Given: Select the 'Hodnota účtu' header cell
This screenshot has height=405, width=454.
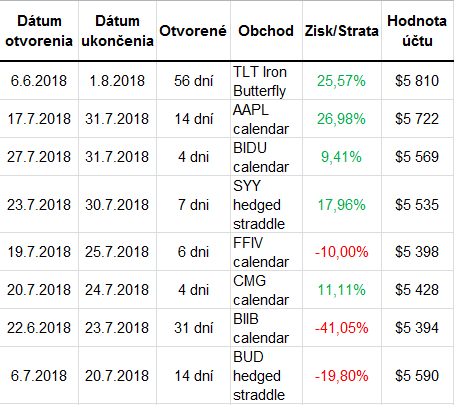Looking at the screenshot, I should (418, 31).
